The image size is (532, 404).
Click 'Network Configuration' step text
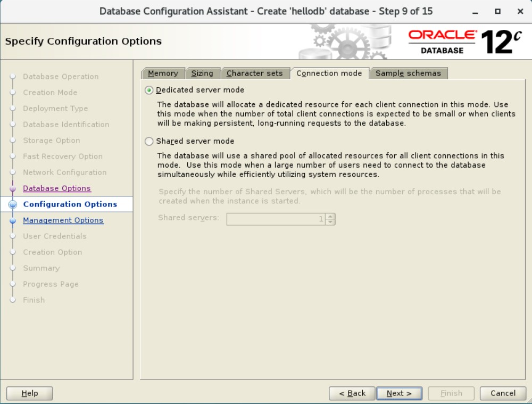[65, 172]
